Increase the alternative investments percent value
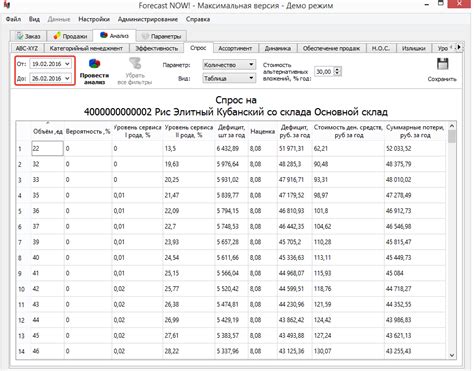The image size is (474, 371). (338, 69)
